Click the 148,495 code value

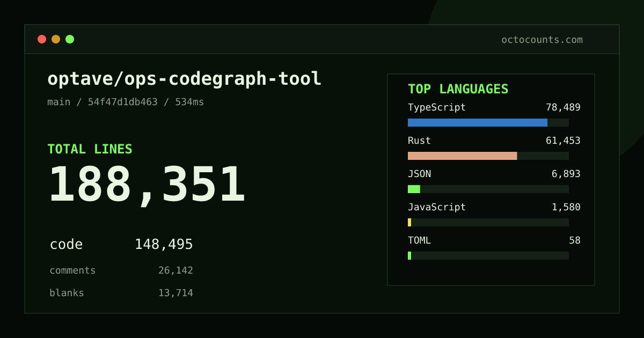[x=164, y=245]
